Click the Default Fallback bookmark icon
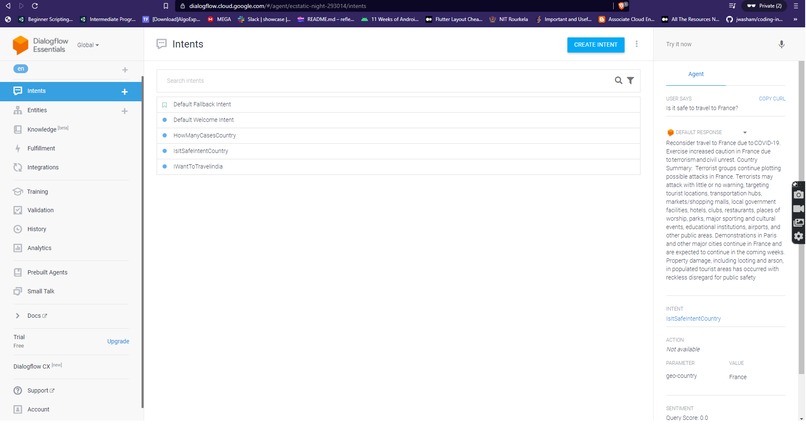The image size is (806, 427). [x=164, y=105]
